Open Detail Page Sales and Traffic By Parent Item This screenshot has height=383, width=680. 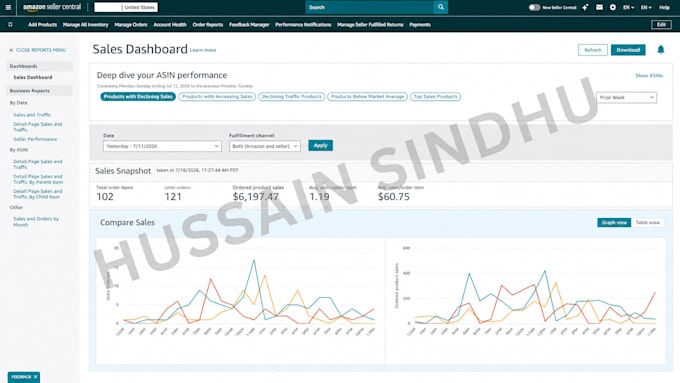pyautogui.click(x=38, y=179)
